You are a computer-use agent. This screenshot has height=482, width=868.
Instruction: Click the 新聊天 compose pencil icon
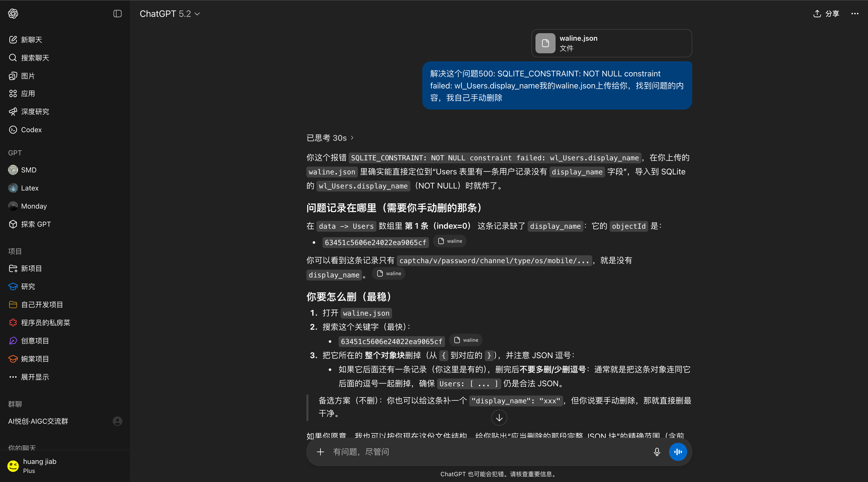[x=13, y=40]
